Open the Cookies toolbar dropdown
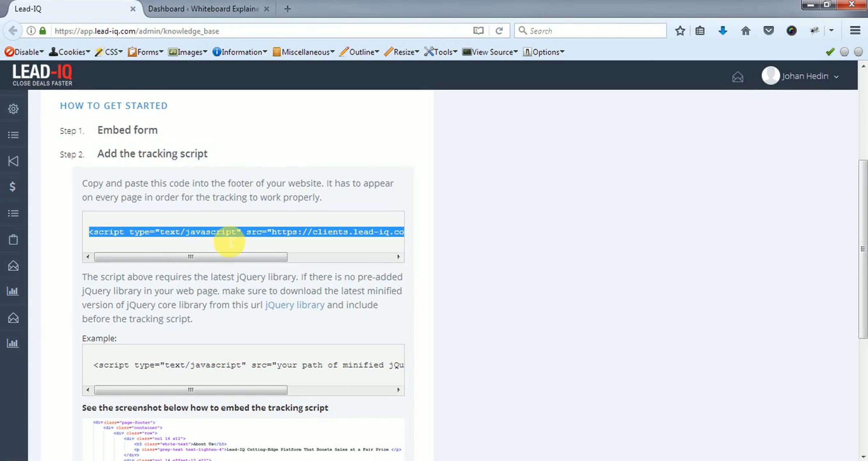This screenshot has height=461, width=868. (x=70, y=52)
